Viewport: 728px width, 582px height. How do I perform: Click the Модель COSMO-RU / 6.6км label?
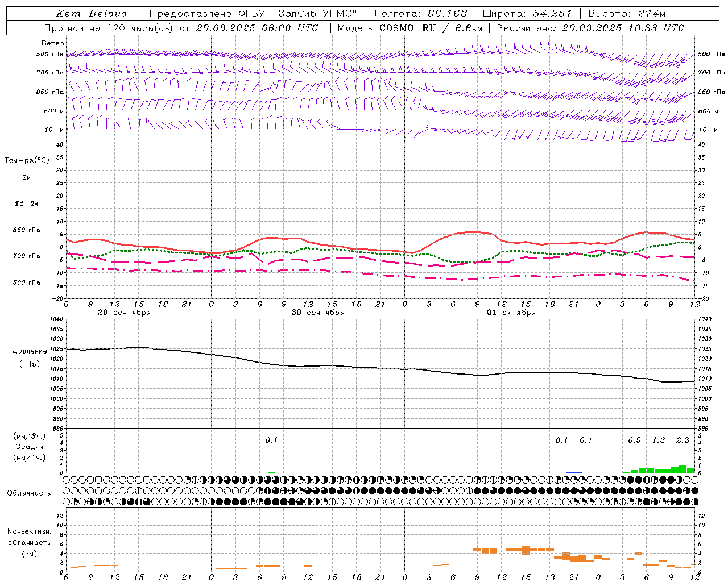(x=410, y=28)
